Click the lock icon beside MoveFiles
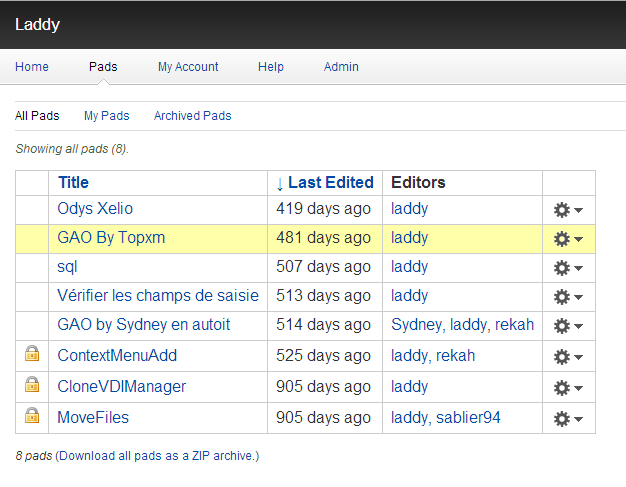 click(32, 415)
